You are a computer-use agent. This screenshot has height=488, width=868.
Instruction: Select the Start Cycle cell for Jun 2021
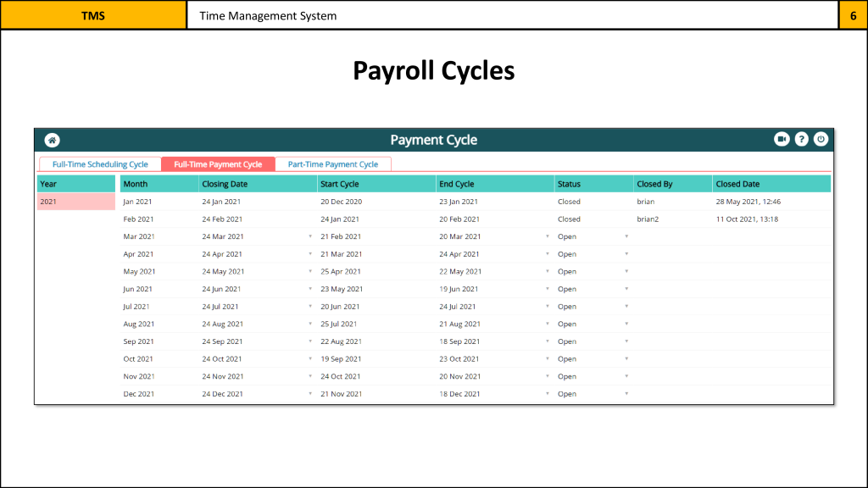pyautogui.click(x=341, y=289)
